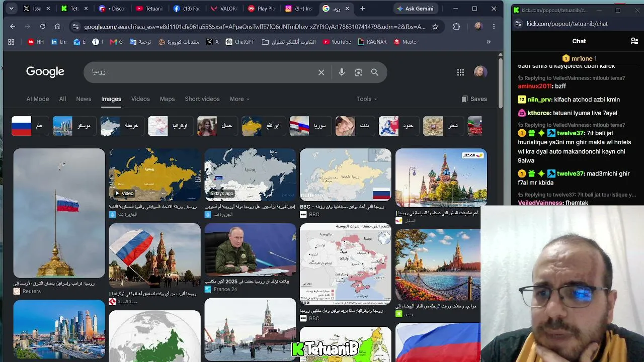644x362 pixels.
Task: Go back to the previous page
Action: [x=13, y=27]
